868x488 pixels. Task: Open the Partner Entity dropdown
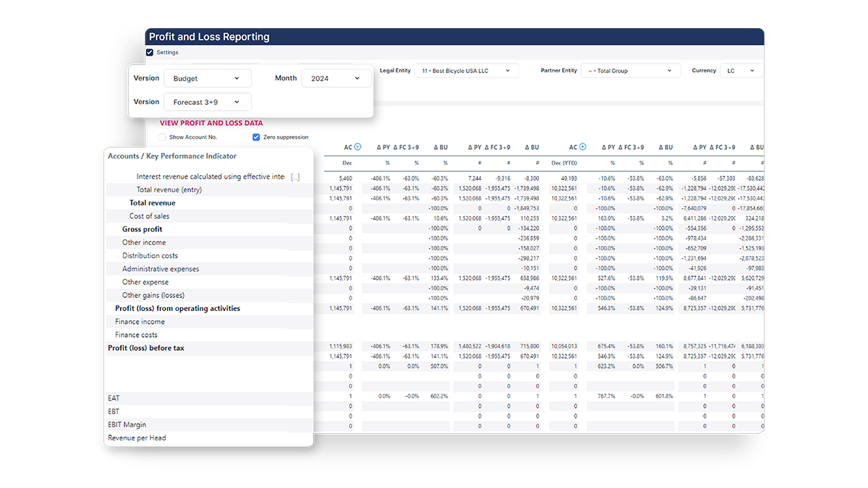[x=630, y=71]
